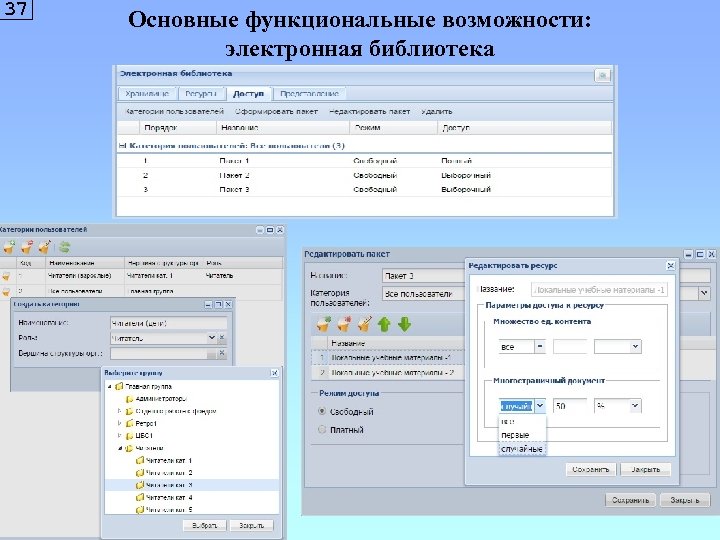
Task: Click Закрыть button in Выберите группу dialog
Action: pos(251,525)
